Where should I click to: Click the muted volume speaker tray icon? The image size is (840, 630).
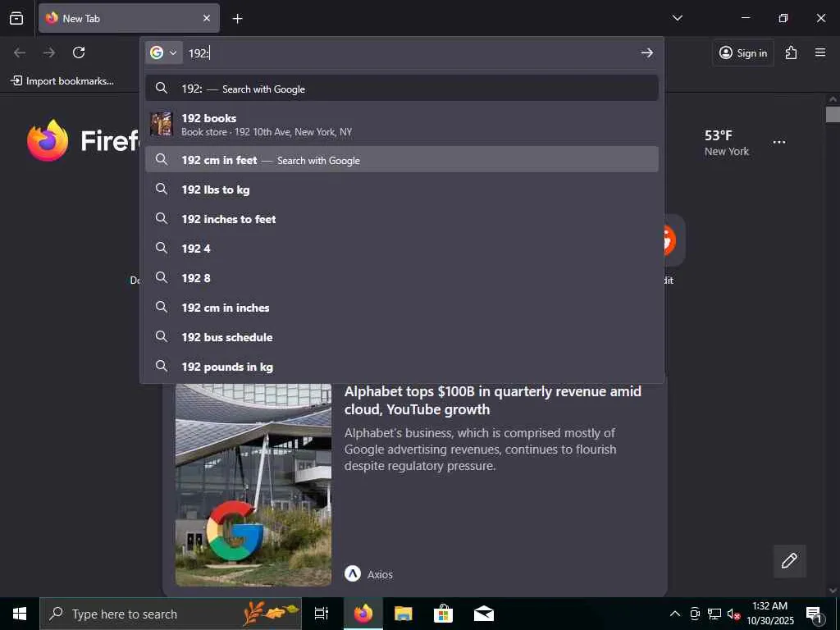tap(733, 614)
